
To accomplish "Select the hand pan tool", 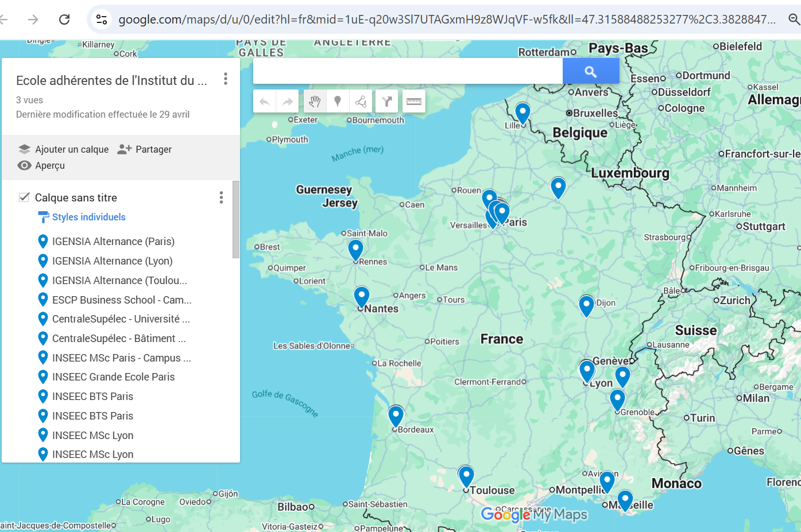I will pyautogui.click(x=315, y=102).
